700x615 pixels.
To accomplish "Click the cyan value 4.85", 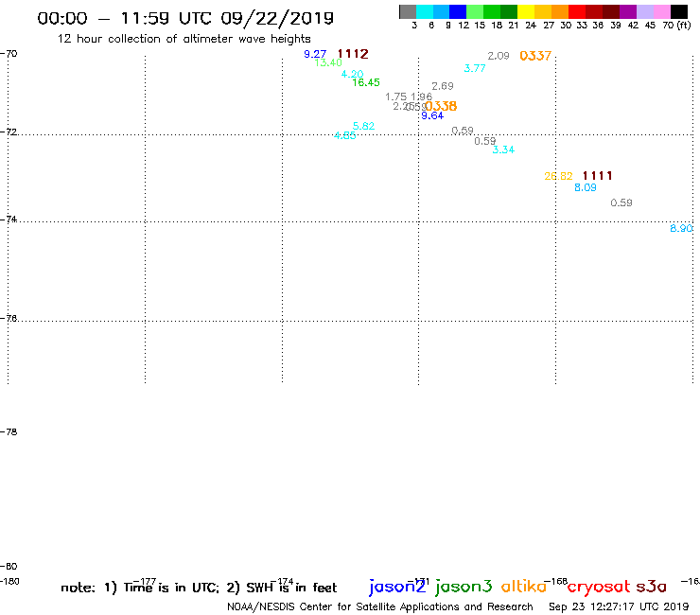I will [345, 135].
